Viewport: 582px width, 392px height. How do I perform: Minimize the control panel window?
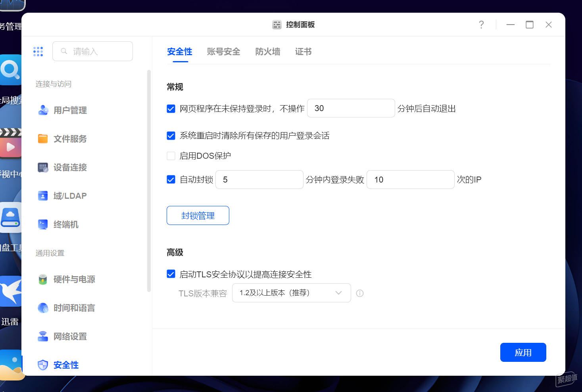click(x=511, y=25)
